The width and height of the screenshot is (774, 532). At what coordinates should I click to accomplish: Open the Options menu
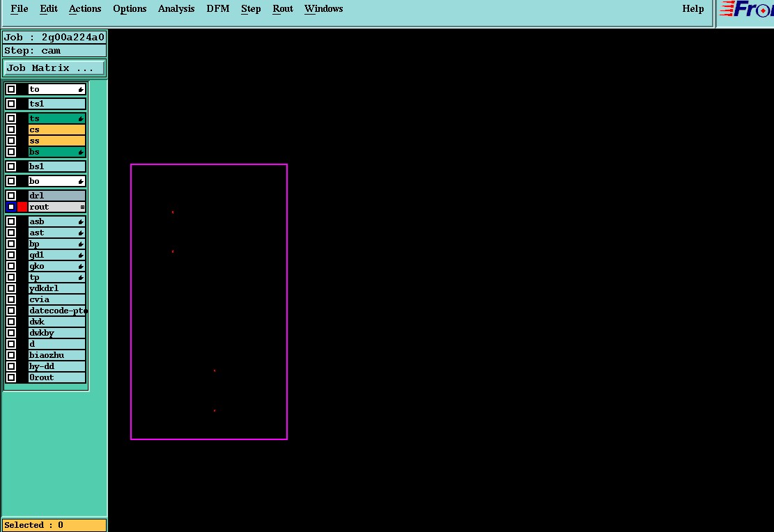130,9
